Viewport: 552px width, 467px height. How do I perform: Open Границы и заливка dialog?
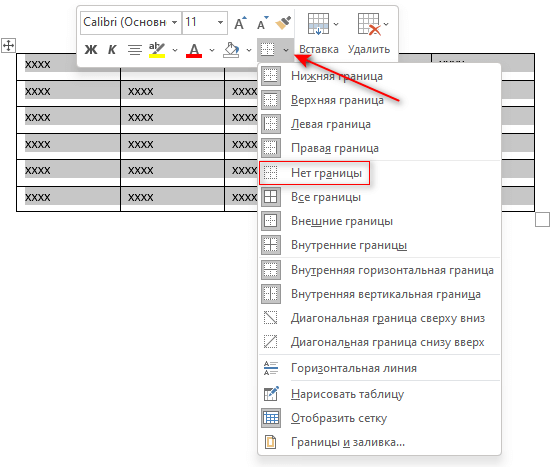tap(380, 442)
